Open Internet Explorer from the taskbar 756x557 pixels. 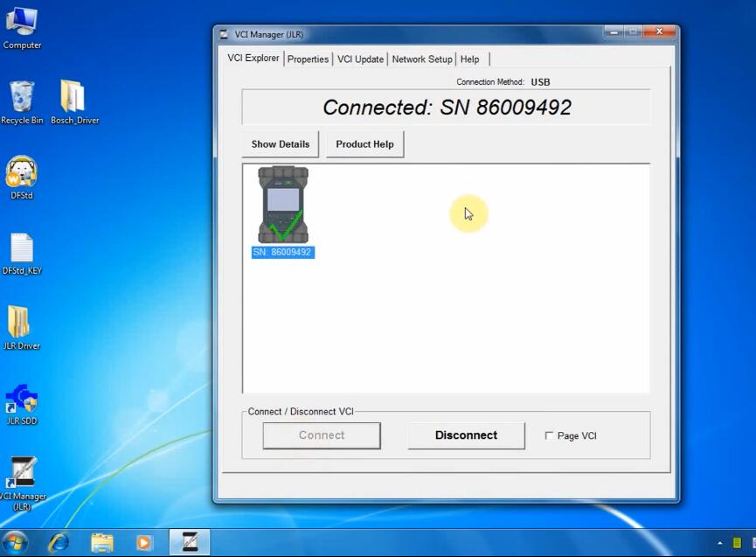(x=59, y=543)
